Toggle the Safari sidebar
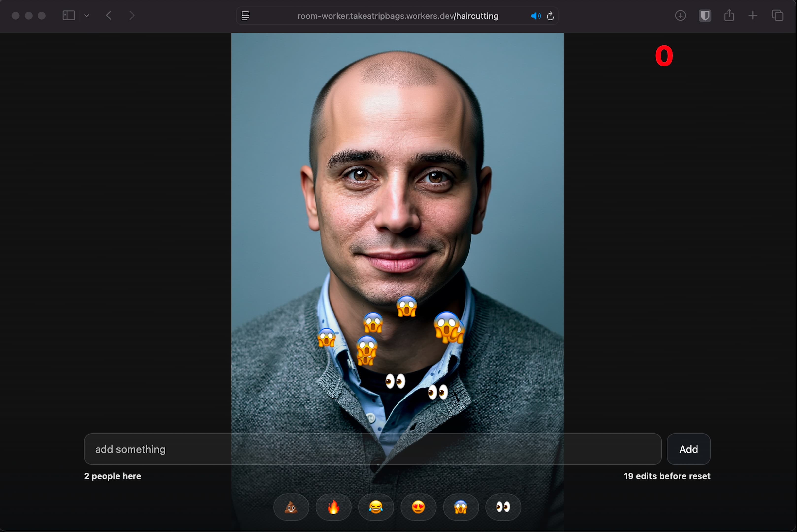The height and width of the screenshot is (532, 797). click(x=68, y=16)
